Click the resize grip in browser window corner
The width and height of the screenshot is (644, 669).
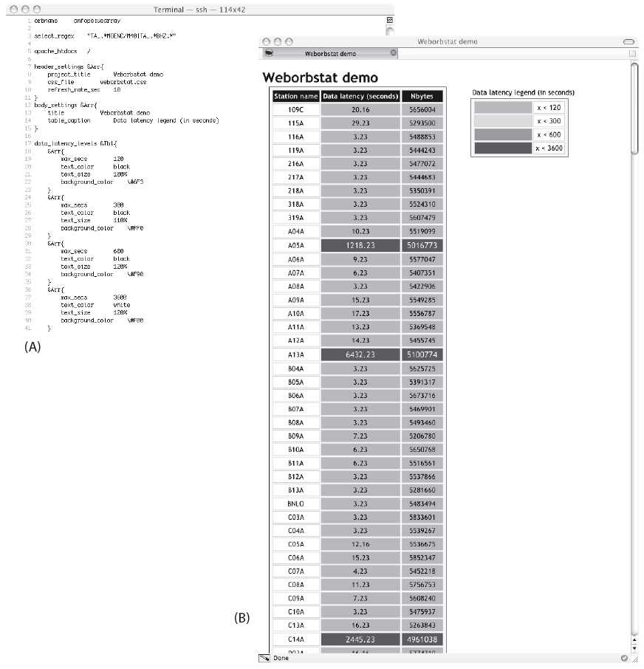click(634, 659)
